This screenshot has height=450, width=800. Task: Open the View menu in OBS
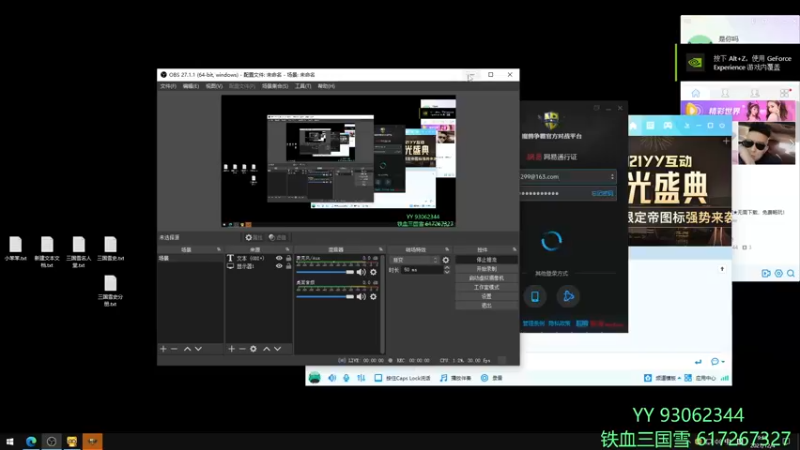pyautogui.click(x=214, y=86)
